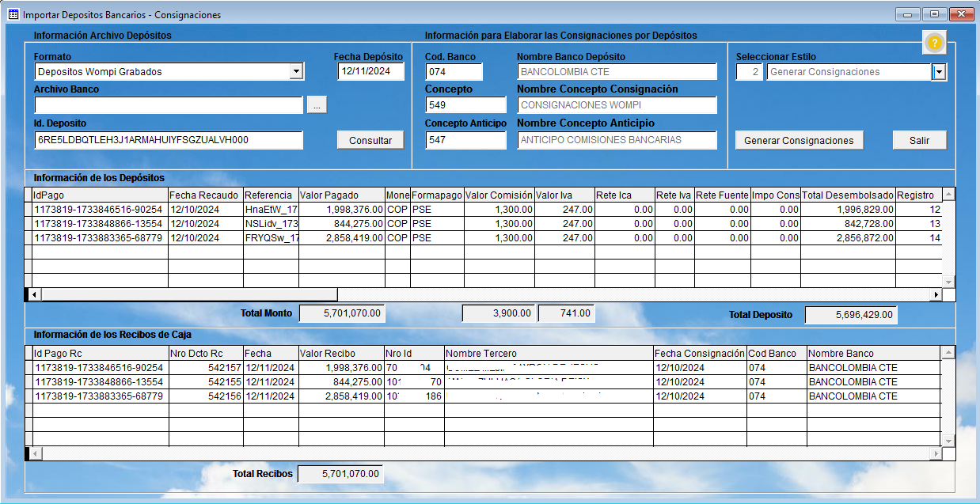The height and width of the screenshot is (504, 980).
Task: Select receipt row with Nro Dcto 542157
Action: pos(483,368)
